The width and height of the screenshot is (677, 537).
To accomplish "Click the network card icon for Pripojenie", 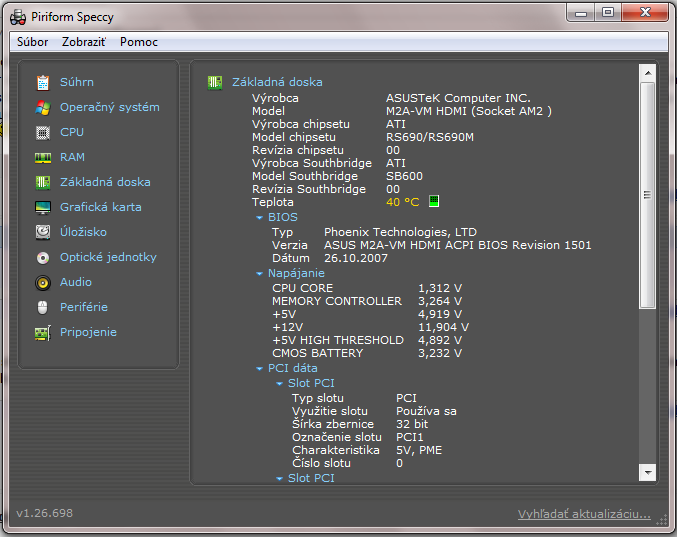I will pyautogui.click(x=43, y=332).
